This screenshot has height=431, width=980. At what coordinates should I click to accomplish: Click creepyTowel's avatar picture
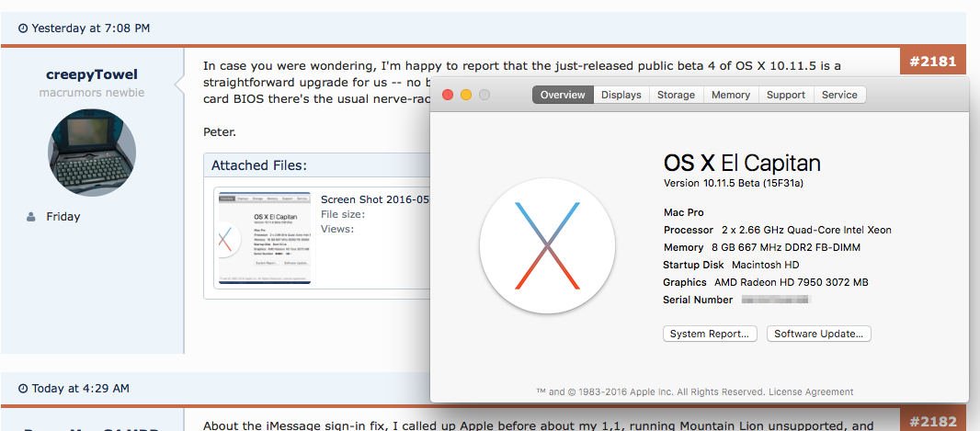coord(92,153)
